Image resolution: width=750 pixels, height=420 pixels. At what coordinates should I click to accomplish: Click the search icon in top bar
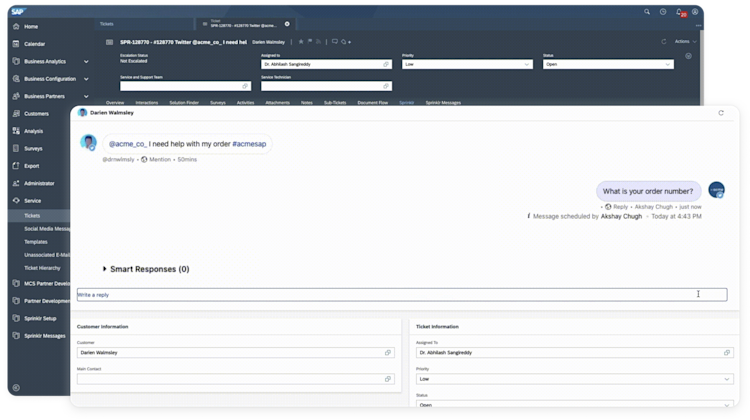(x=647, y=12)
